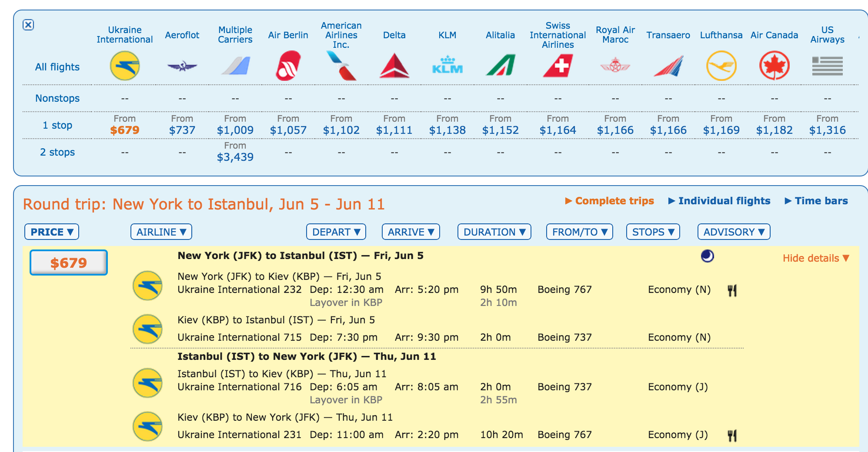This screenshot has width=868, height=452.
Task: Click American Airlines $1,102 price
Action: click(x=341, y=130)
